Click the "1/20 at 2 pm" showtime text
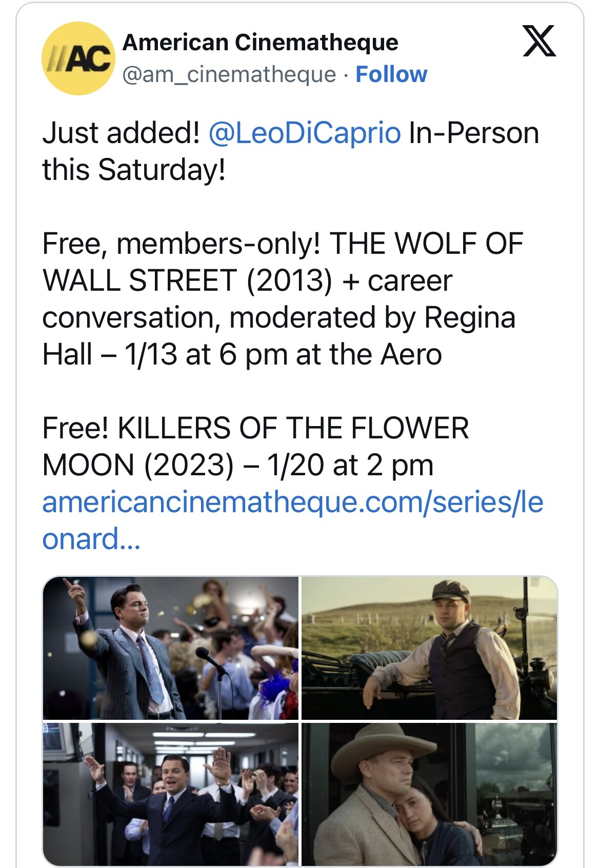600x868 pixels. (x=350, y=465)
